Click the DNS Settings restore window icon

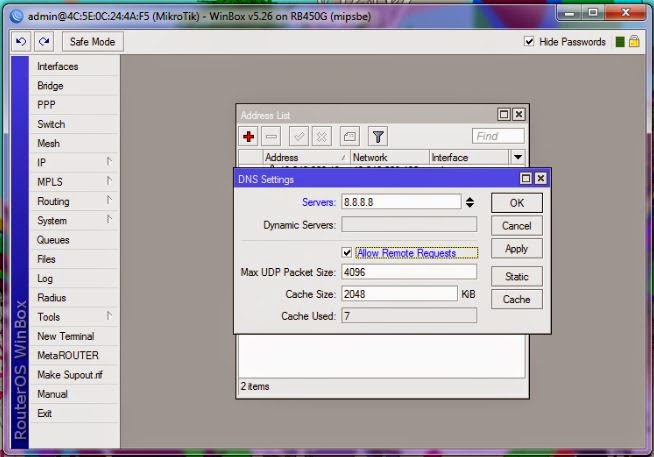click(x=526, y=178)
